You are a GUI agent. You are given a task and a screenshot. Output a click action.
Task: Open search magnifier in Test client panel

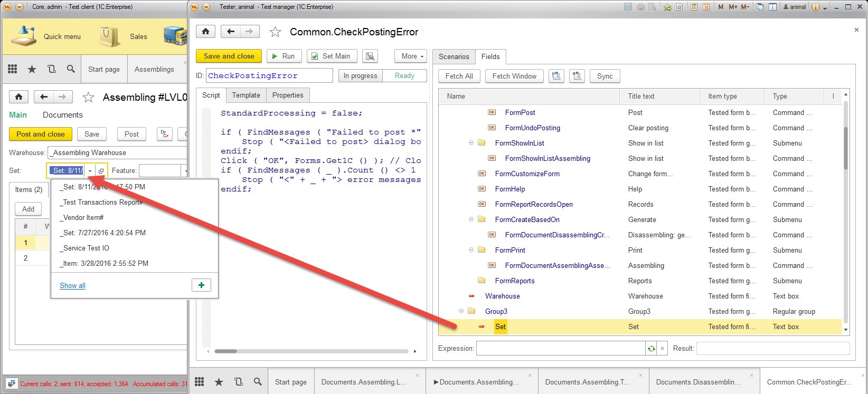click(71, 69)
